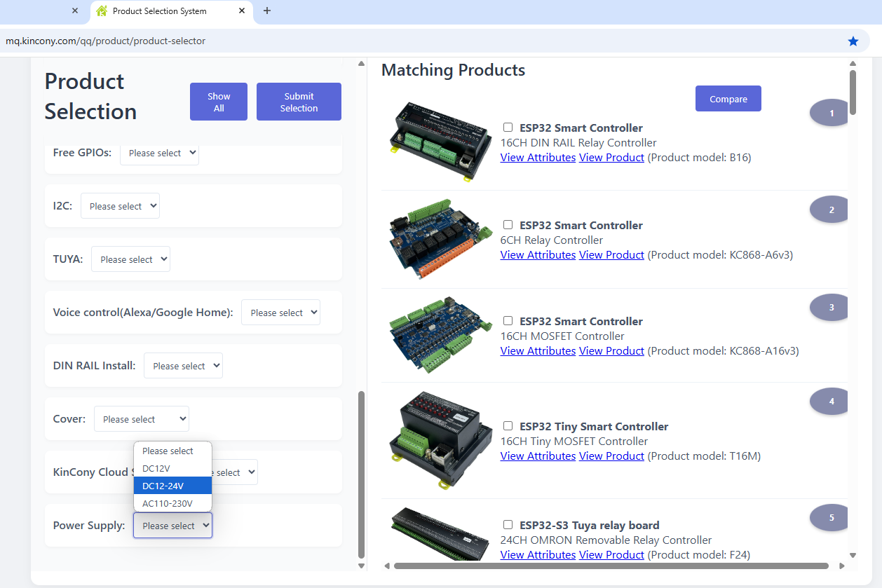Open View Attributes for model B16
Viewport: 882px width, 588px height.
coord(538,158)
